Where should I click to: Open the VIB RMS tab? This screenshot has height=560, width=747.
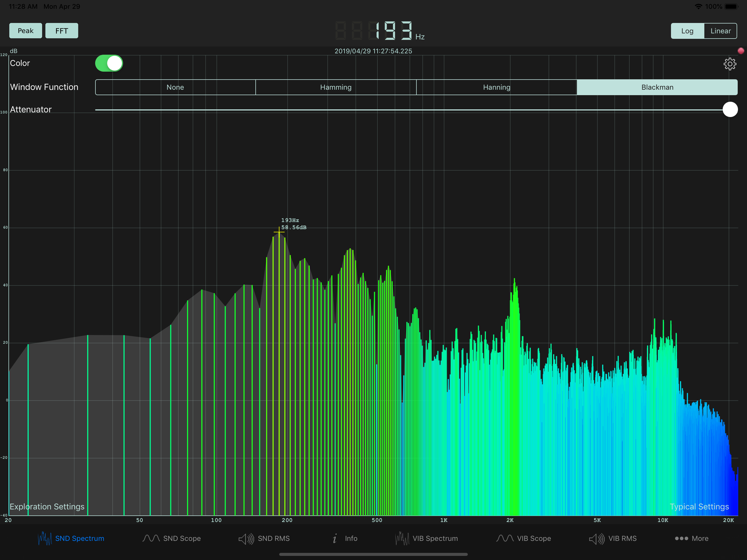[x=613, y=538]
